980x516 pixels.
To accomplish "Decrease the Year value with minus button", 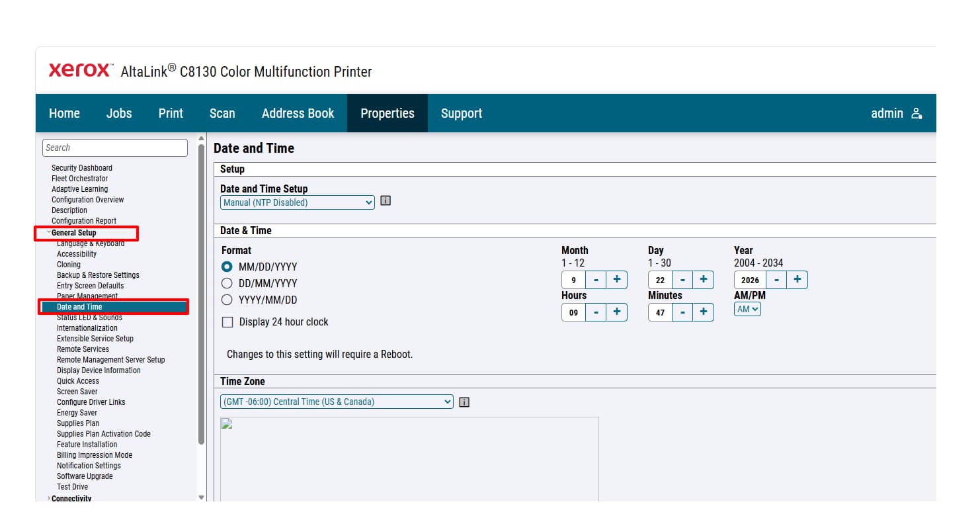I will [776, 280].
